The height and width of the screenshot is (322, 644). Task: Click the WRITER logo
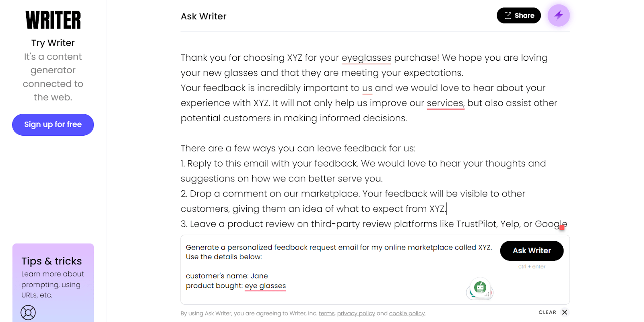point(53,20)
